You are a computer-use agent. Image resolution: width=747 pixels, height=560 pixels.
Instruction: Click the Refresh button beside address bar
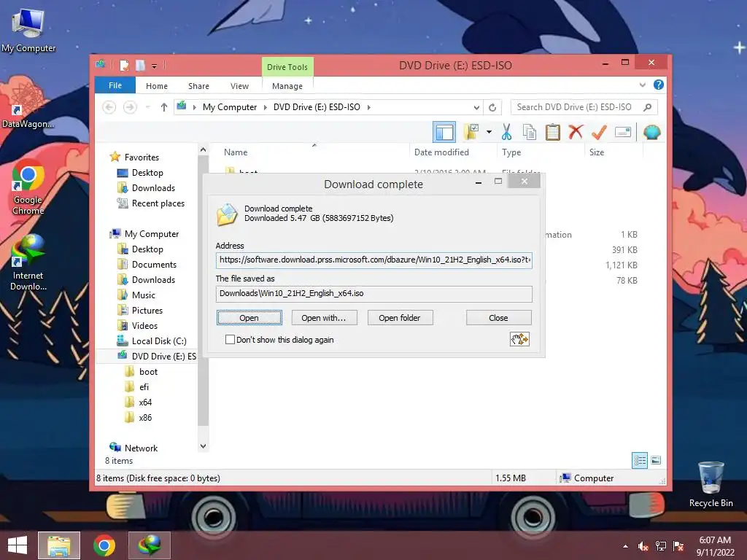492,107
